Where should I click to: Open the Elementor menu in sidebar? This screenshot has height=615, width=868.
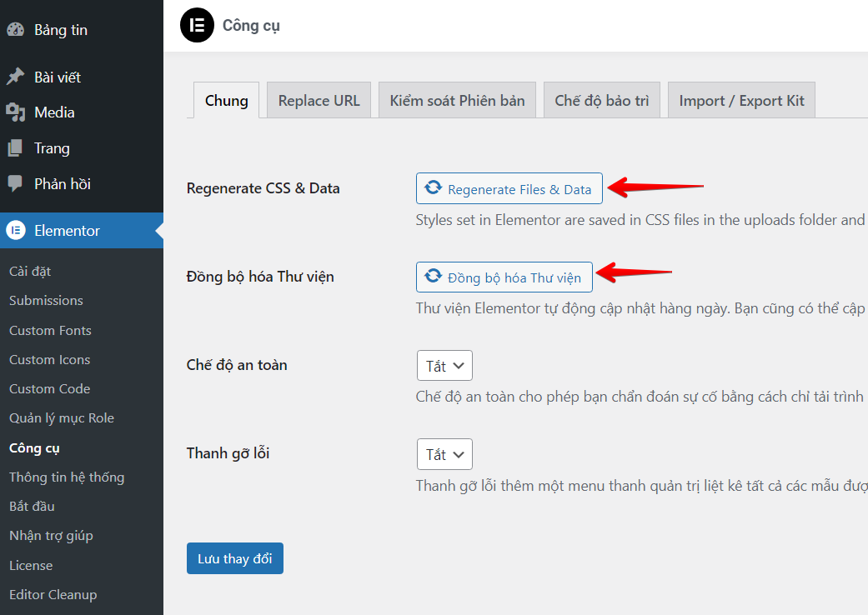coord(82,231)
